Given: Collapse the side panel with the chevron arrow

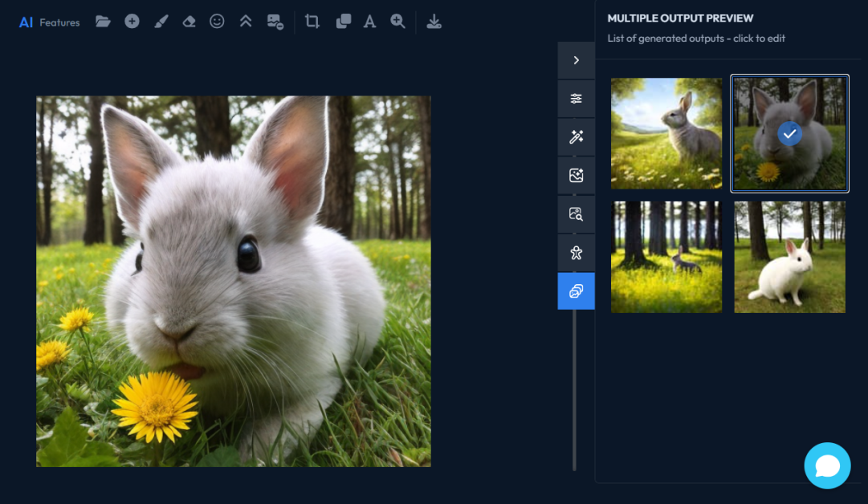Looking at the screenshot, I should [x=577, y=60].
